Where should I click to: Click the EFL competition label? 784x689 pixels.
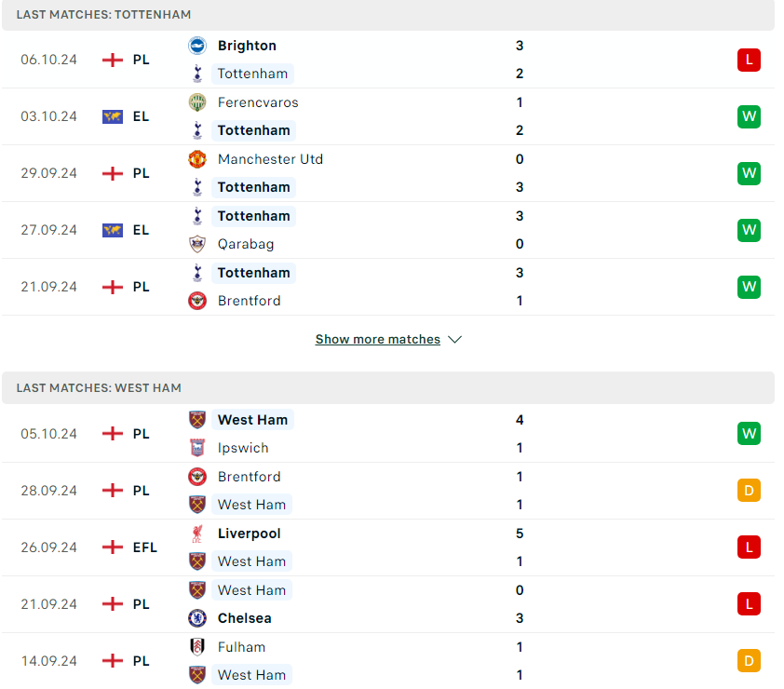pos(145,547)
